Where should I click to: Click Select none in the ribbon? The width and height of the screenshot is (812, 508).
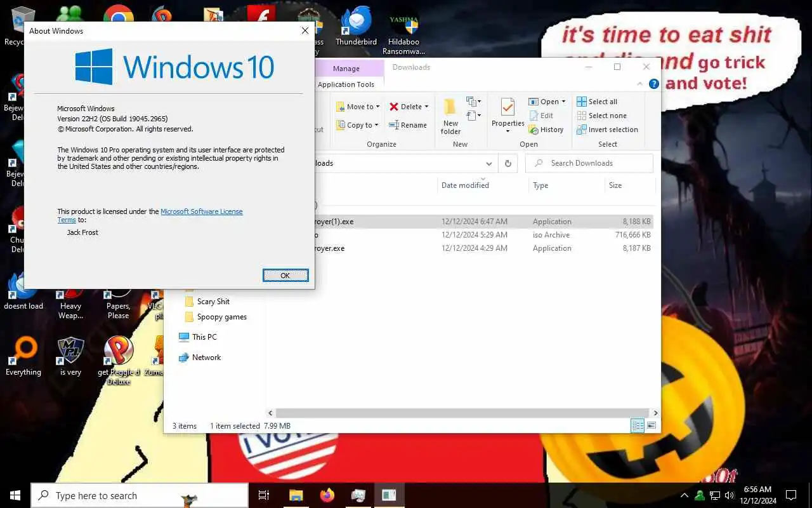click(x=601, y=116)
